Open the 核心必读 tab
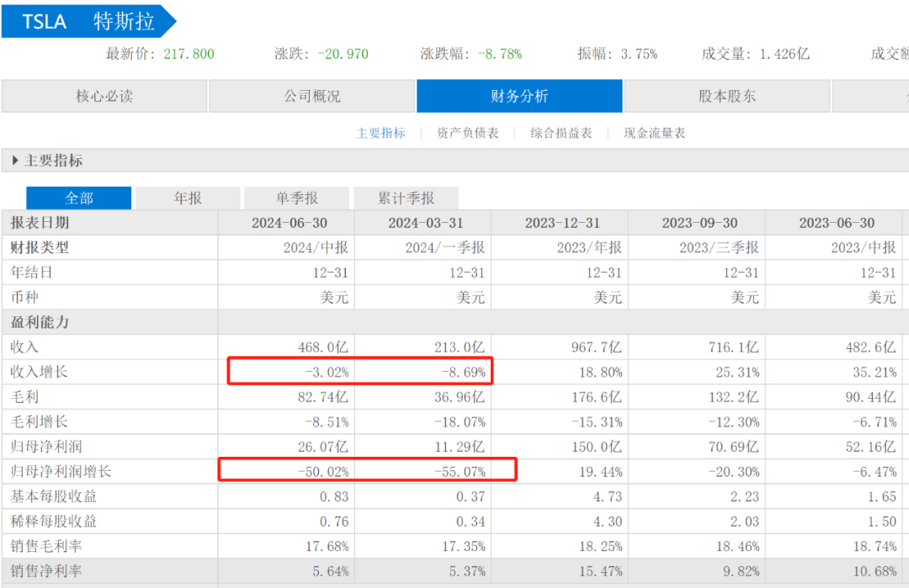Viewport: 909px width, 588px height. 104,96
